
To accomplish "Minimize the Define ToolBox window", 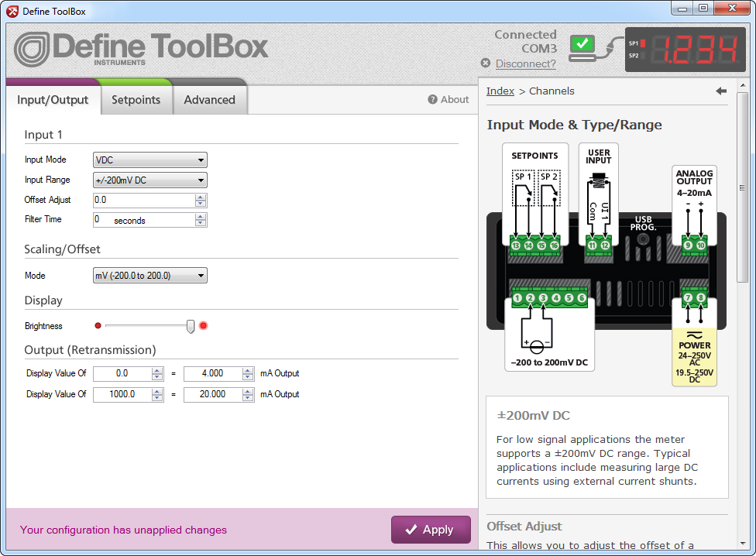I will tap(682, 9).
